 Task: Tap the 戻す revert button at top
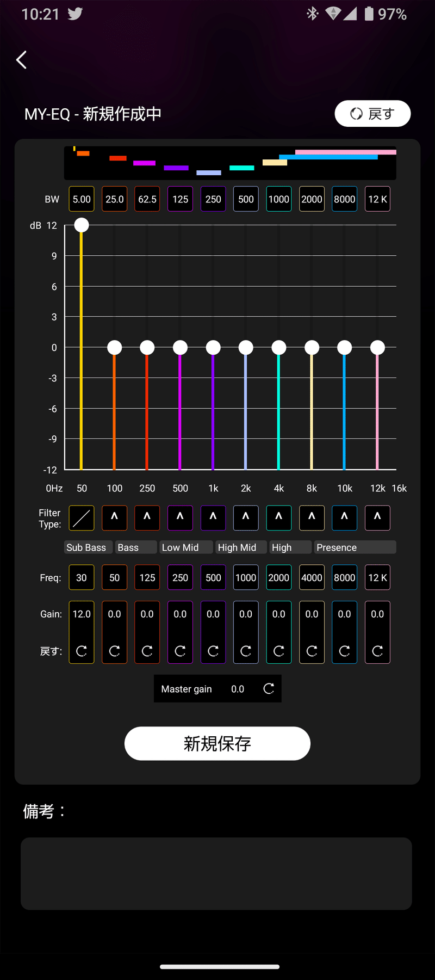(372, 114)
